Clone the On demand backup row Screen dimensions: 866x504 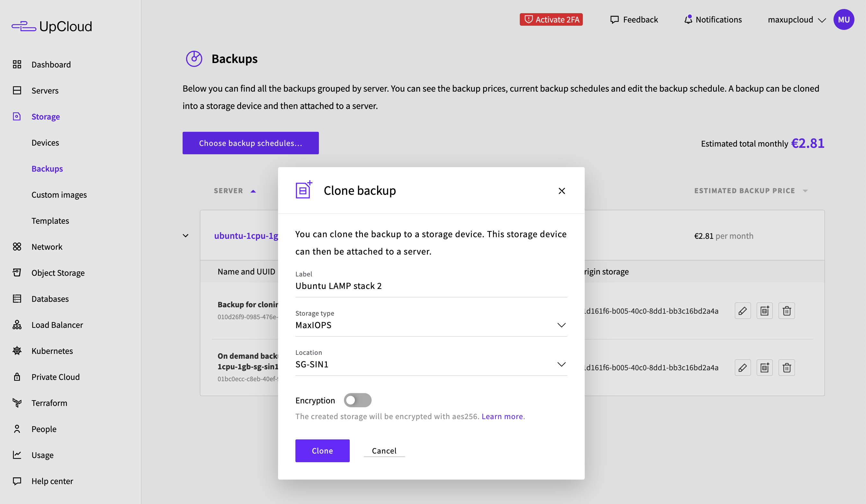tap(765, 368)
